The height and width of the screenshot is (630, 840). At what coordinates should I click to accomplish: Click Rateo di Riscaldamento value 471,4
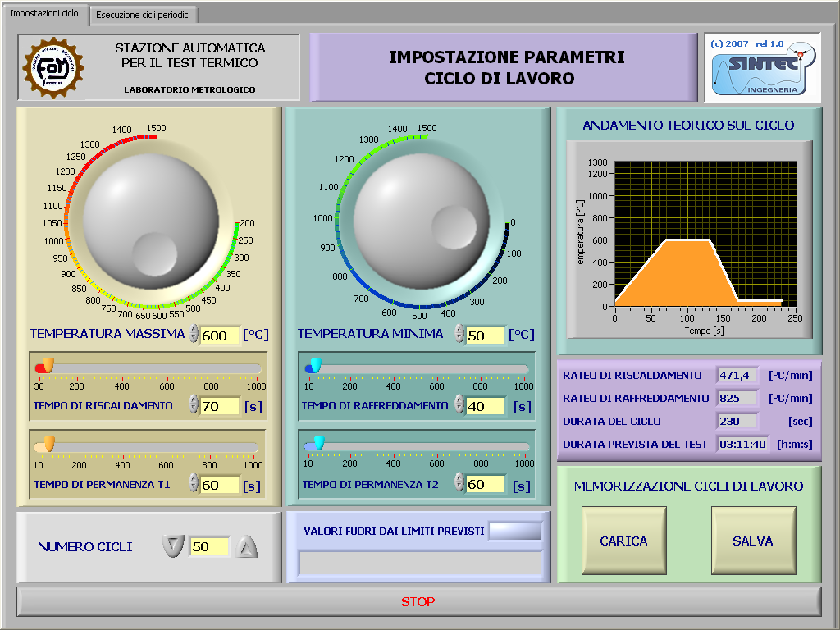click(737, 375)
